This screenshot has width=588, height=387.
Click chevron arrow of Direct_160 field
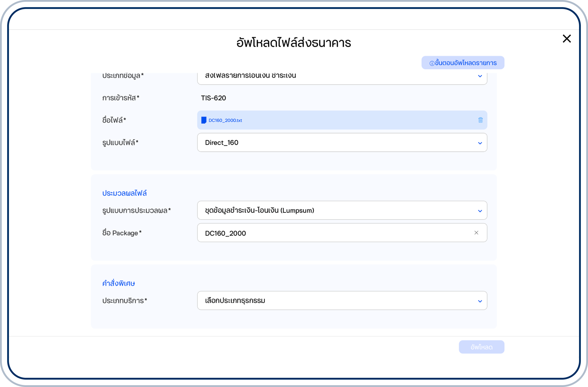480,143
